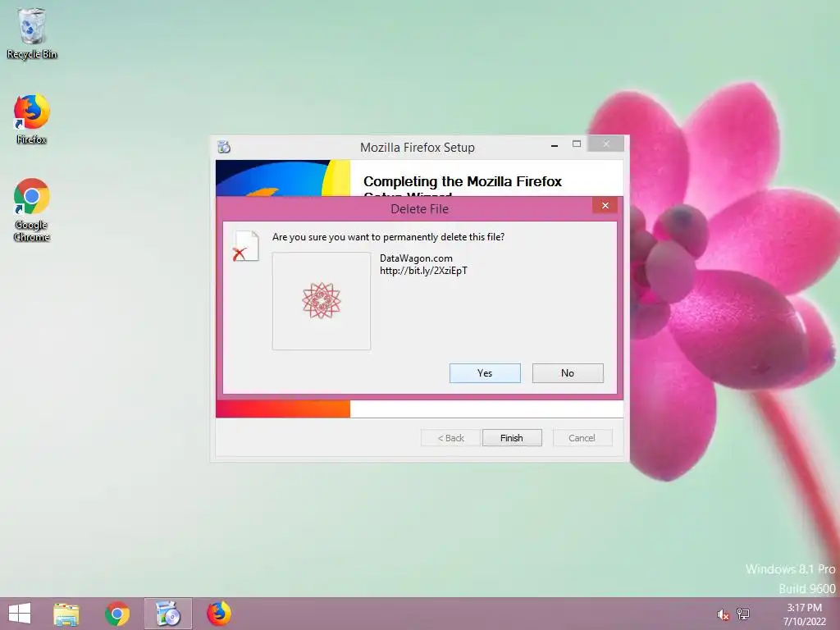Open the Windows Start button
This screenshot has width=840, height=630.
(x=20, y=614)
